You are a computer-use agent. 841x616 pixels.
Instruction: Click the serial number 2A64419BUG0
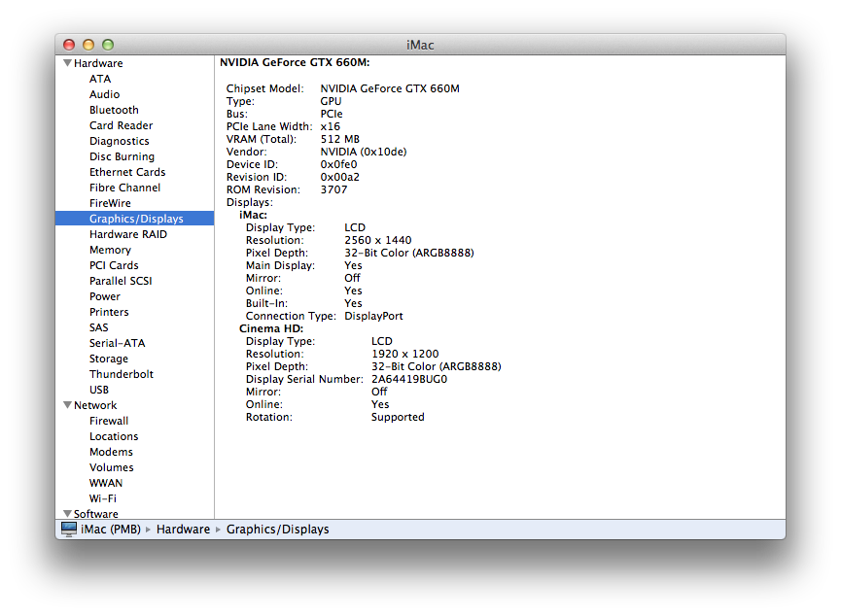(x=409, y=379)
